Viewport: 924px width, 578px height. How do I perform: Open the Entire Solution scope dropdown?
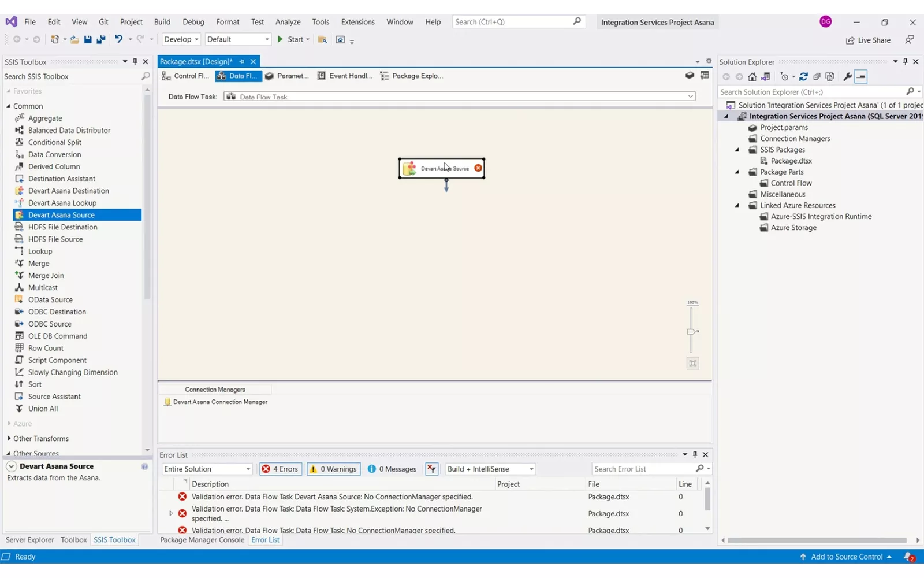[x=207, y=469]
